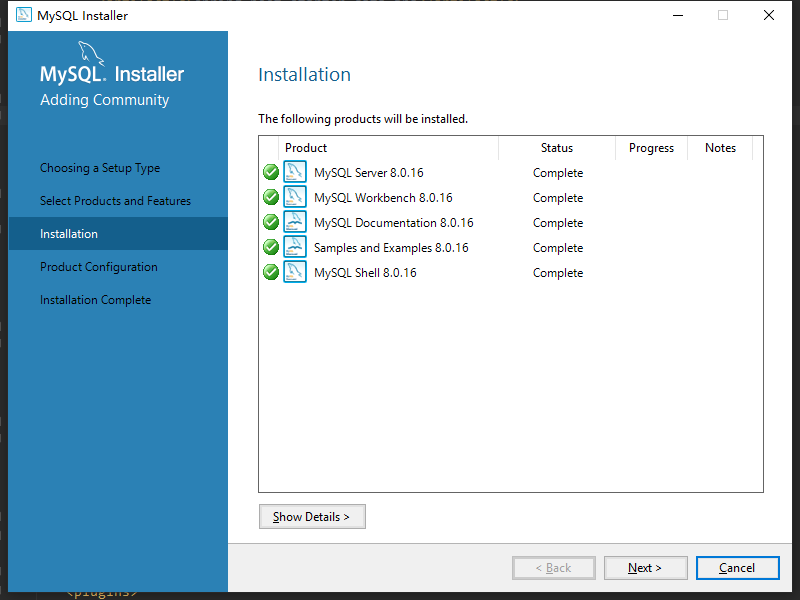Click the Progress column header
The height and width of the screenshot is (600, 800).
click(x=652, y=148)
